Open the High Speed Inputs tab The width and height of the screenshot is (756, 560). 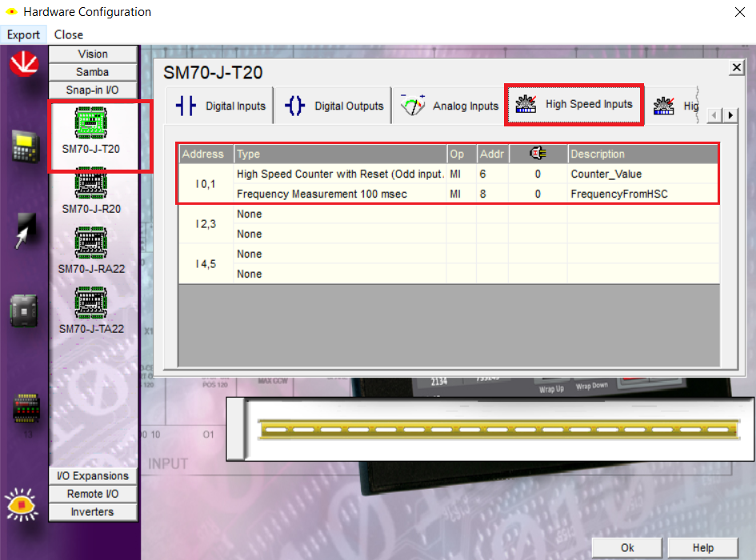click(x=574, y=104)
